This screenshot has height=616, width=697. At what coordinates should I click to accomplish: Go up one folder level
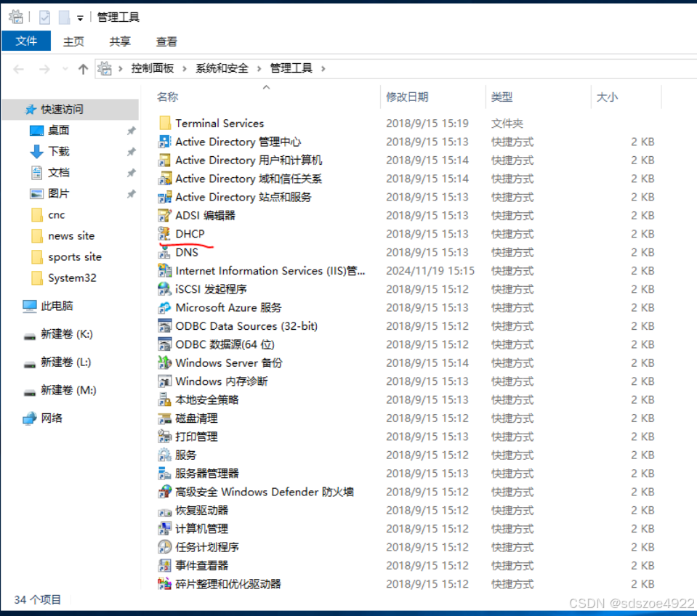[x=83, y=69]
